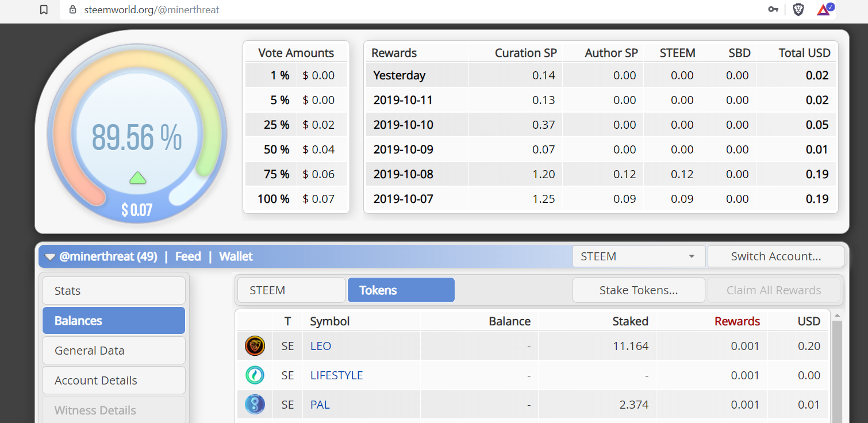
Task: Click the 1.25 curation SP value
Action: click(544, 199)
